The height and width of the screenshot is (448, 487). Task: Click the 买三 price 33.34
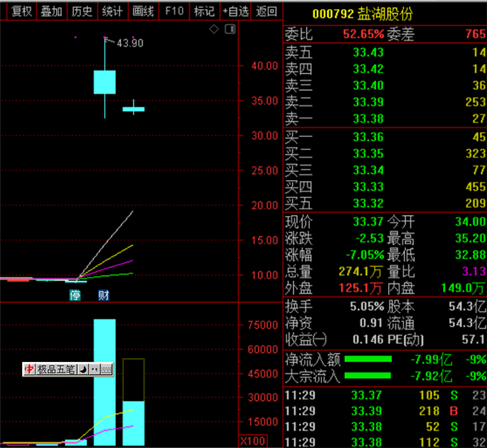[x=368, y=170]
